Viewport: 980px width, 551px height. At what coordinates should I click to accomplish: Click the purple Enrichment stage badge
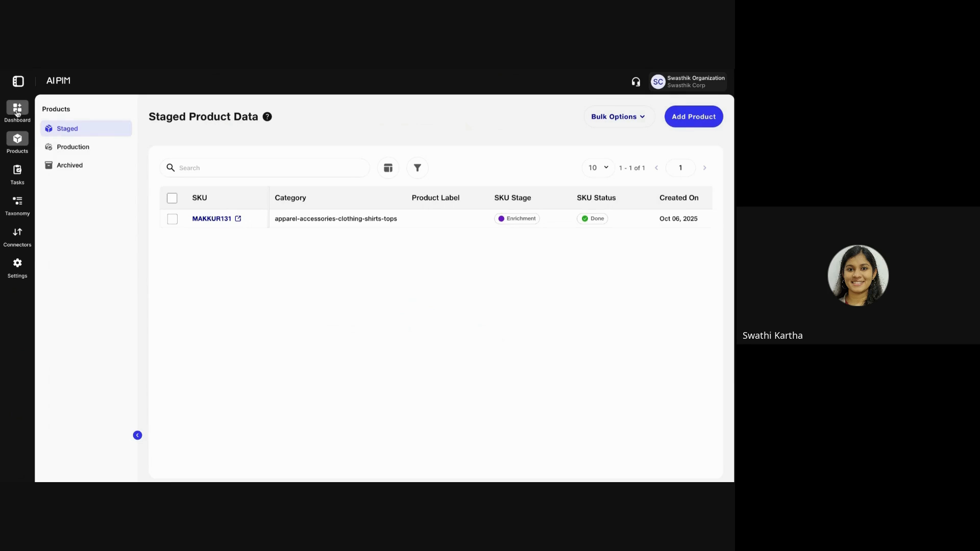click(517, 218)
